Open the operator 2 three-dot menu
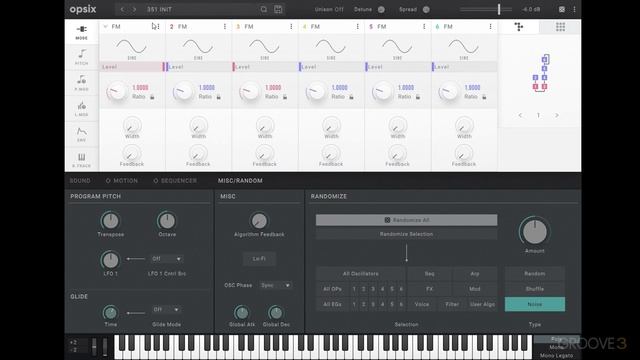This screenshot has width=640, height=360. pos(224,27)
